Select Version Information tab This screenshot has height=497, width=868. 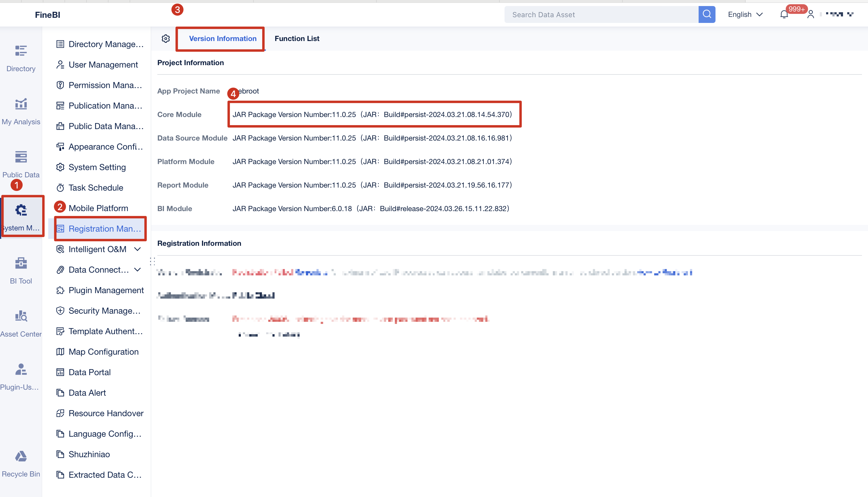[x=222, y=39]
